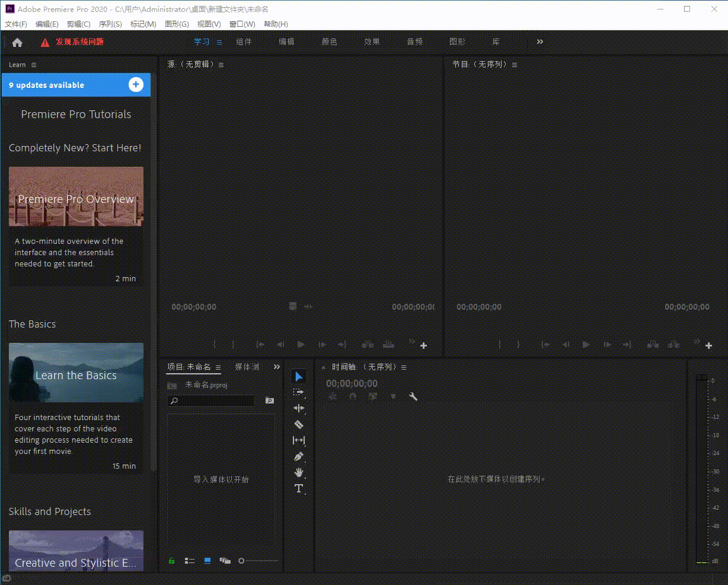Open Premiere Pro Overview tutorial thumbnail
Image resolution: width=728 pixels, height=585 pixels.
(76, 196)
